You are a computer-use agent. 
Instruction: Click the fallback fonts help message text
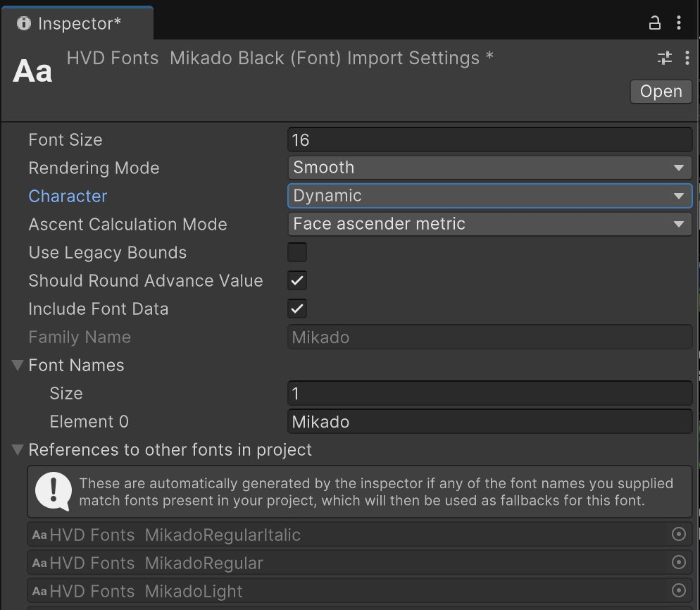pyautogui.click(x=376, y=492)
